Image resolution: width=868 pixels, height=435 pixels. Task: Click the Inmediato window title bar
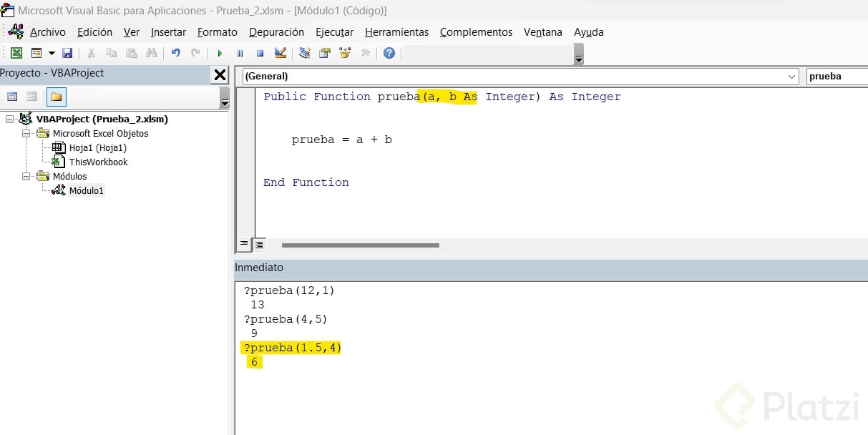551,268
